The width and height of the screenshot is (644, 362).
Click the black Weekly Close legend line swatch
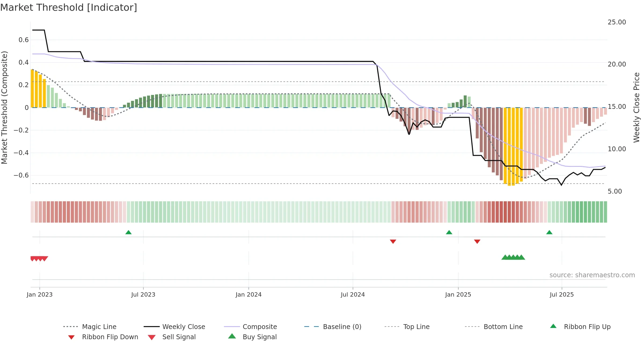pos(152,327)
